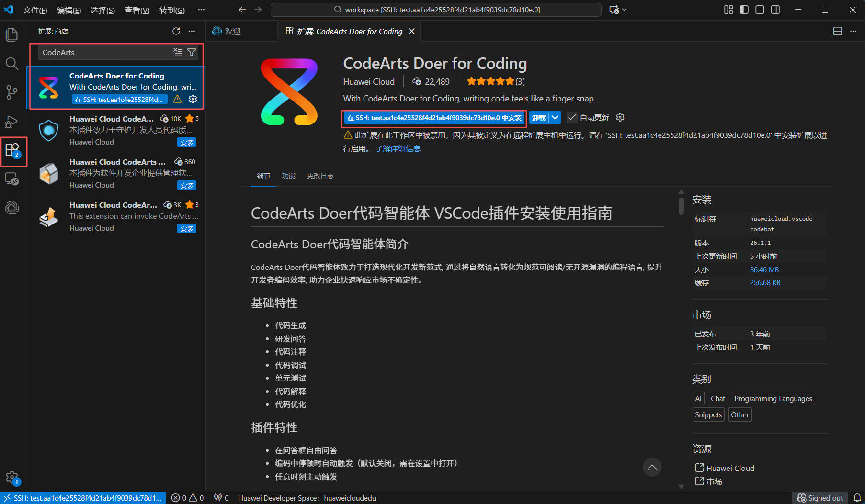Open the editor more actions menu
Screen dimensions: 865x504
[x=853, y=31]
